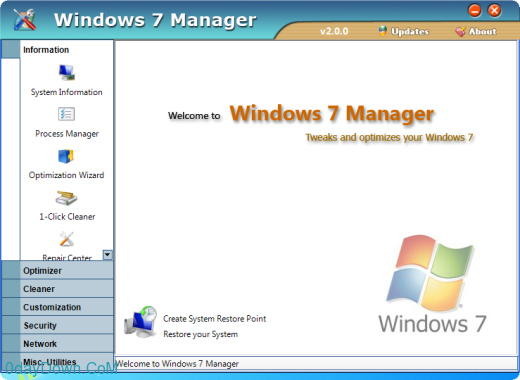Click the System Restore computer icon

[x=141, y=322]
